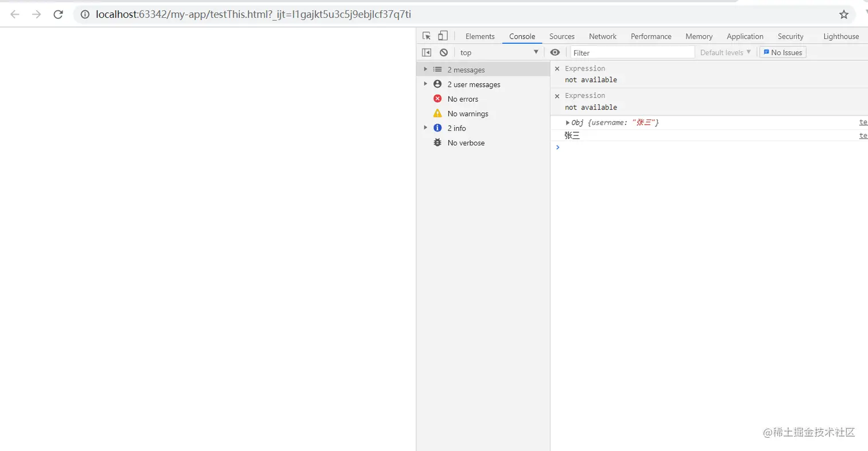Open the Security tab
The image size is (868, 451).
pyautogui.click(x=790, y=36)
